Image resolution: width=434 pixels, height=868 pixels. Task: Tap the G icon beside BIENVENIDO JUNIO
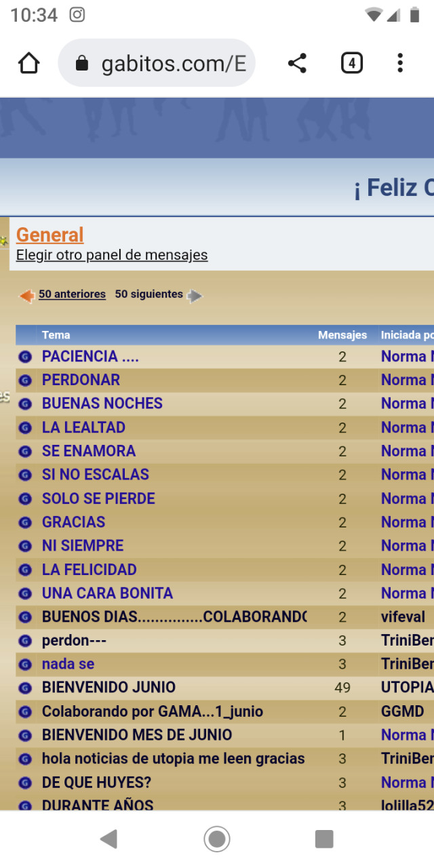click(25, 688)
